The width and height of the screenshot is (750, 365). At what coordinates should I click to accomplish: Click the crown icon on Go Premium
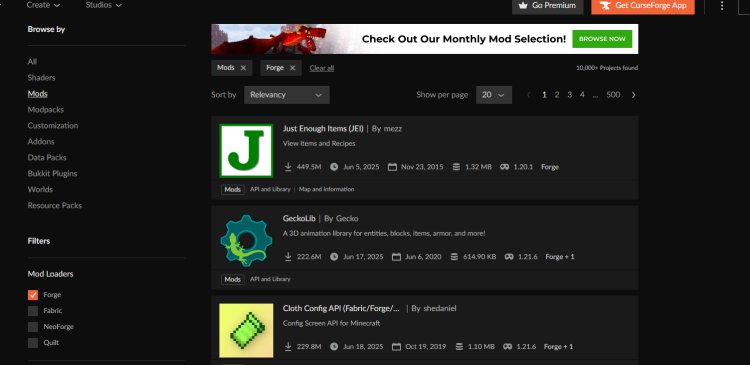(523, 5)
